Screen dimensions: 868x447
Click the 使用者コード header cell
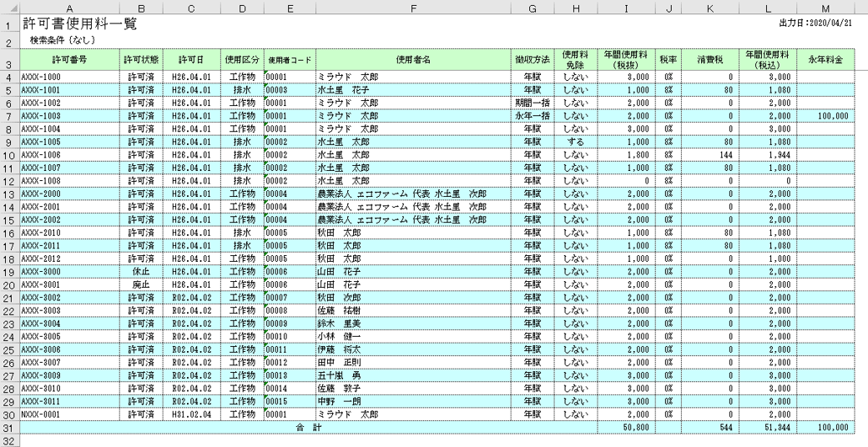[290, 60]
